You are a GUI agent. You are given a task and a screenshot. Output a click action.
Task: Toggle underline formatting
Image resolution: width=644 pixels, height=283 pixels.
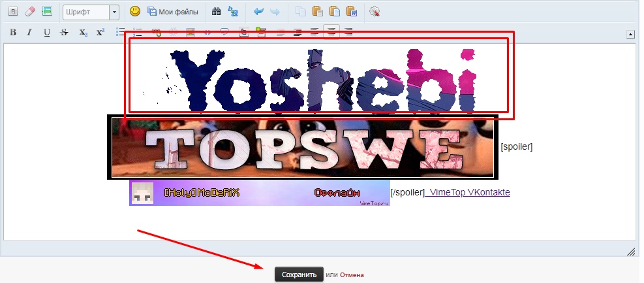pyautogui.click(x=47, y=32)
